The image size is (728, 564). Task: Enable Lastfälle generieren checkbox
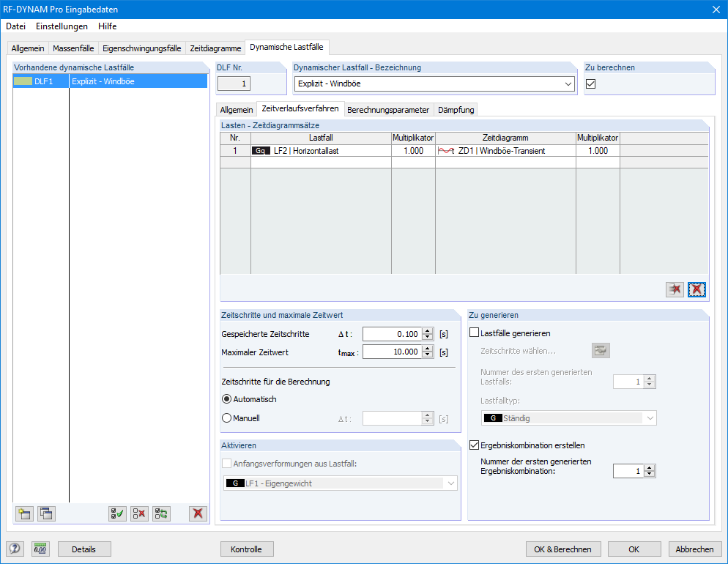click(x=474, y=333)
